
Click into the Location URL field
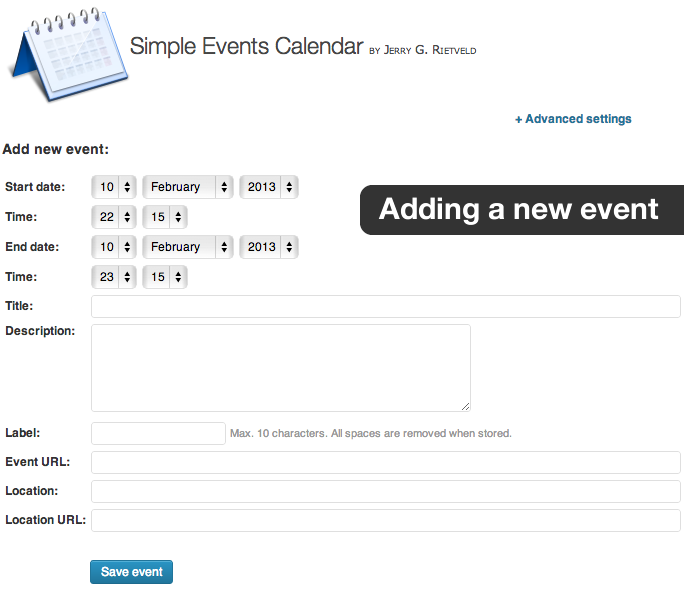[x=386, y=520]
